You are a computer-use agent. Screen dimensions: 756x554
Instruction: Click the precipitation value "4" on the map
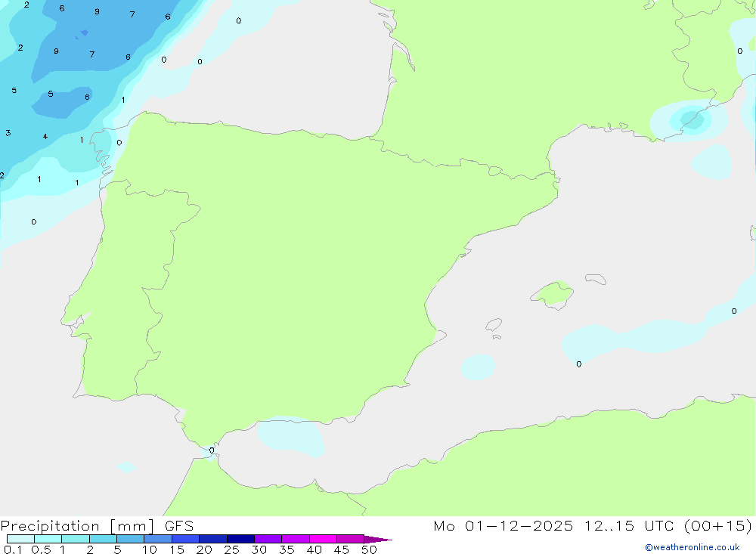click(x=45, y=137)
